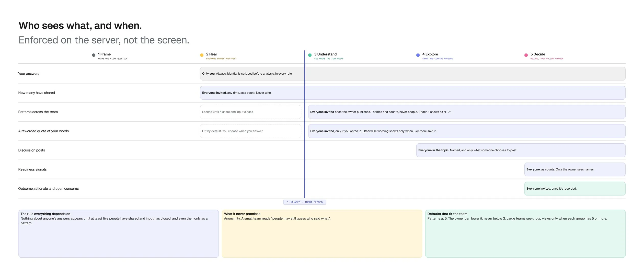The height and width of the screenshot is (276, 644).
Task: Click the 'Everyone invited, any time' count bar
Action: pos(413,93)
